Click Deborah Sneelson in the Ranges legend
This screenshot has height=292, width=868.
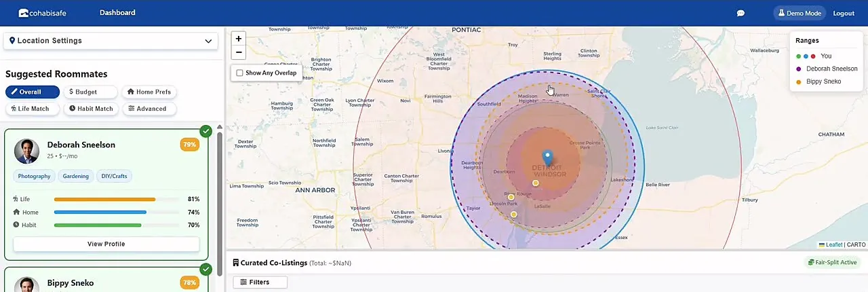pos(832,69)
